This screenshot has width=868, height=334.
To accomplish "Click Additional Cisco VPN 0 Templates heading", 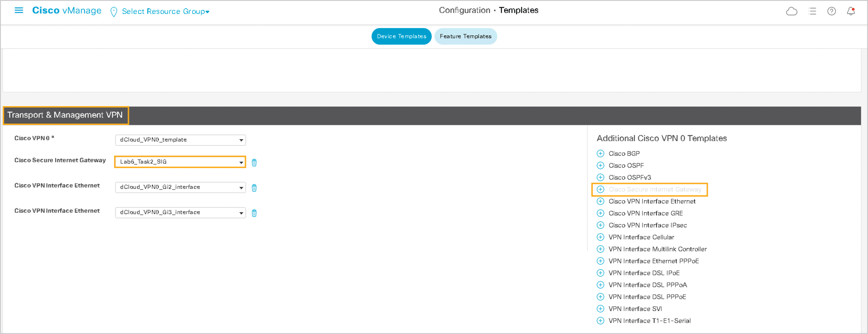I will point(662,138).
